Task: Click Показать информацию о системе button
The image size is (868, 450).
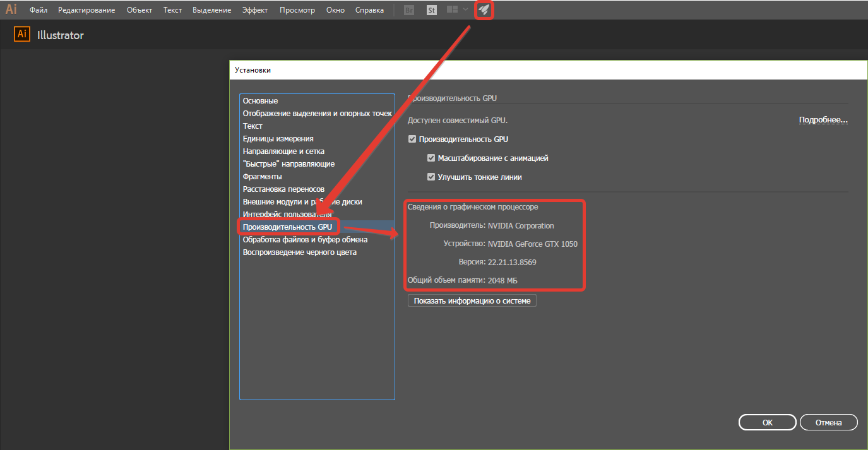Action: tap(472, 301)
